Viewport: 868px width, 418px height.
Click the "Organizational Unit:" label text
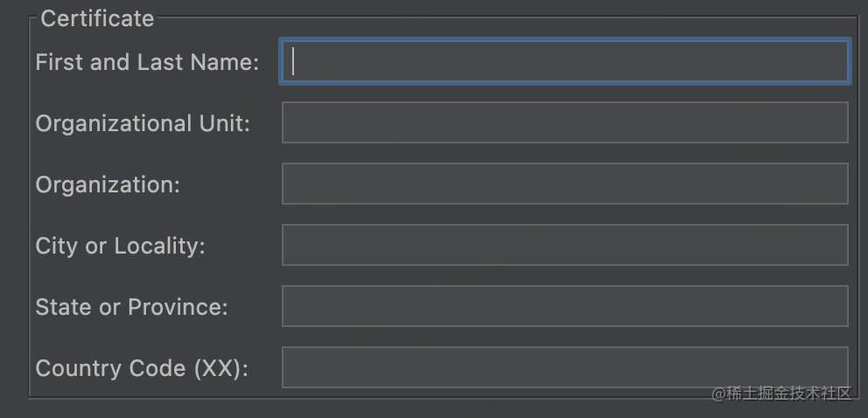(x=143, y=123)
